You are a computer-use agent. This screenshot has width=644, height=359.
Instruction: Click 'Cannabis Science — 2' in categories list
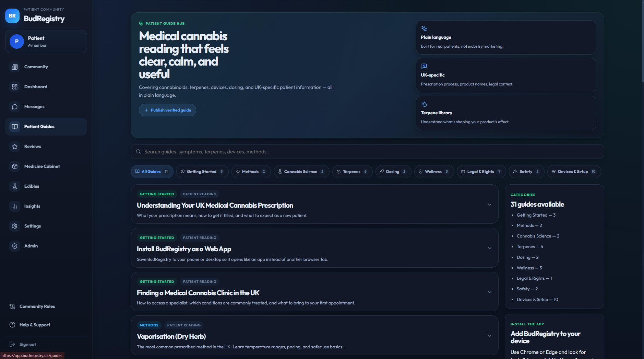(x=538, y=236)
